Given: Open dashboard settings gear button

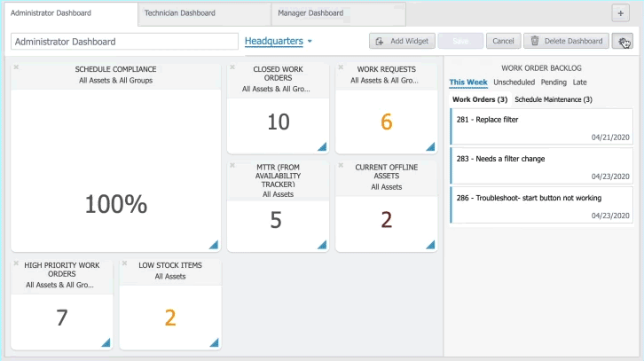Looking at the screenshot, I should (x=622, y=41).
